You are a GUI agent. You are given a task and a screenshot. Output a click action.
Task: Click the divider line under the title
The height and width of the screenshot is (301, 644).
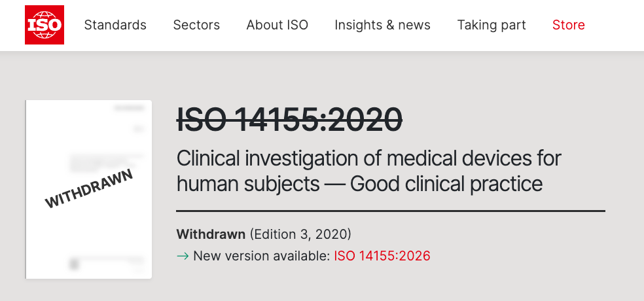coord(390,211)
